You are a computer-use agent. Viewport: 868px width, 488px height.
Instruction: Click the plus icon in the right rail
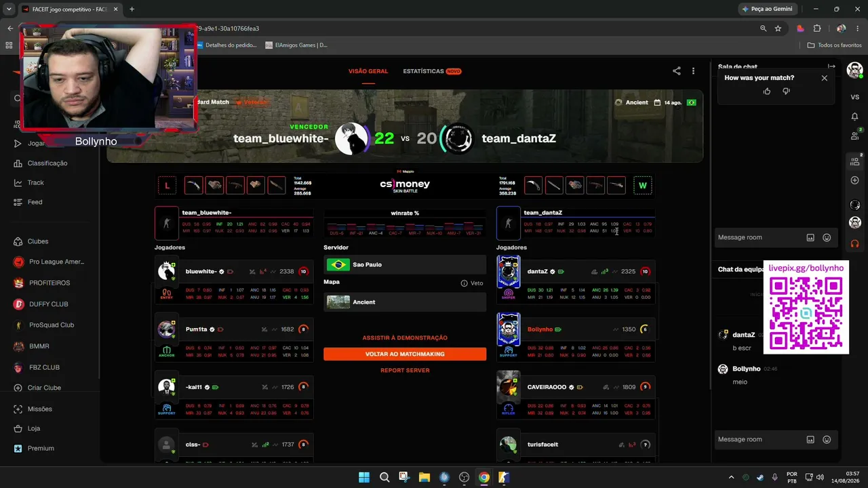855,180
